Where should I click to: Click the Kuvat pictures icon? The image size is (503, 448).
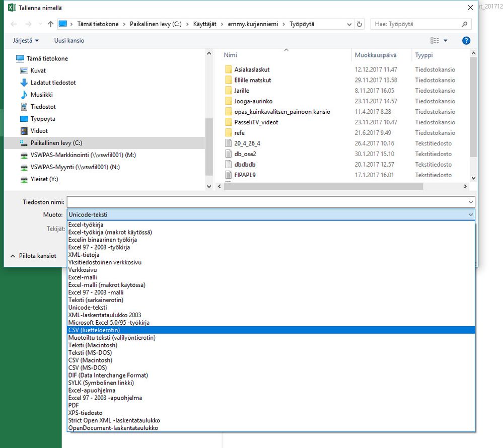[x=24, y=70]
